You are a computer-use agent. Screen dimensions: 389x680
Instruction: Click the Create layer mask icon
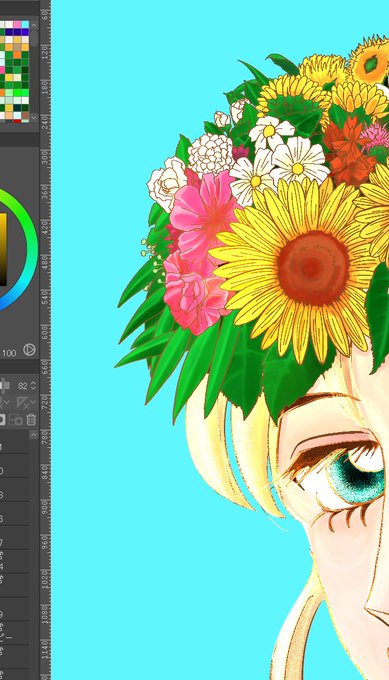click(x=2, y=420)
